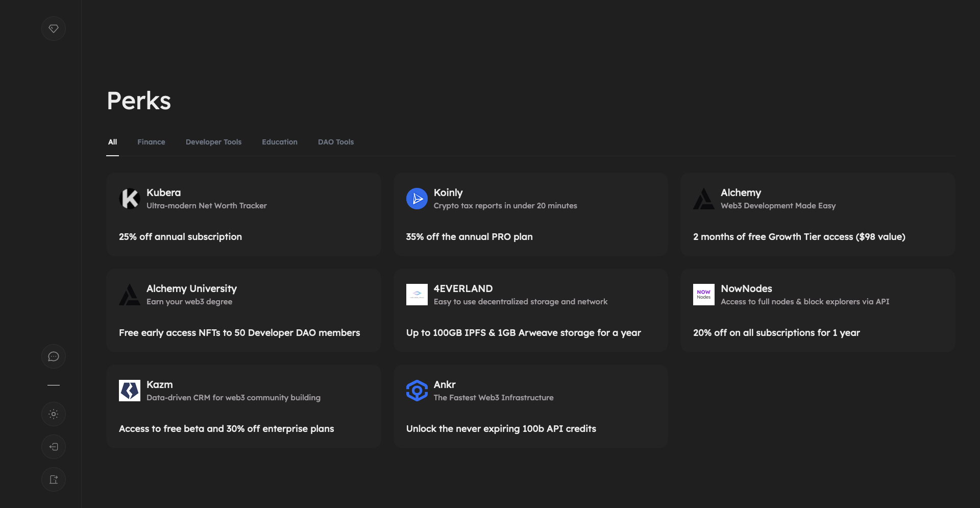This screenshot has width=980, height=508.
Task: Open the Ankr perk title
Action: click(x=445, y=384)
